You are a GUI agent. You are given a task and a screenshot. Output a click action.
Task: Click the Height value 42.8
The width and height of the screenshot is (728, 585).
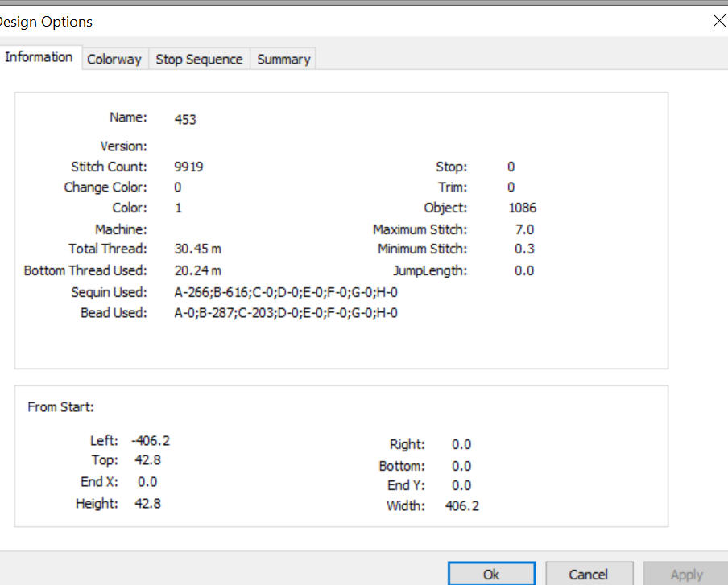(x=147, y=504)
